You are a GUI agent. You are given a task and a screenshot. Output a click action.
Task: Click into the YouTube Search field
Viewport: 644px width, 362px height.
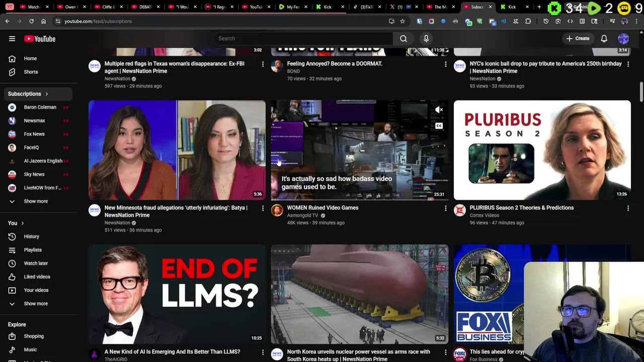click(303, 39)
